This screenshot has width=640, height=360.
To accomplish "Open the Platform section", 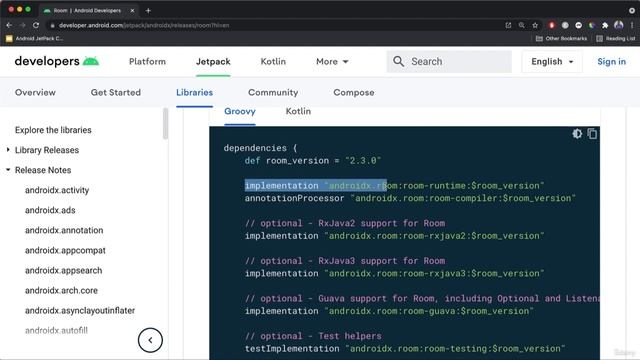I will (x=147, y=62).
